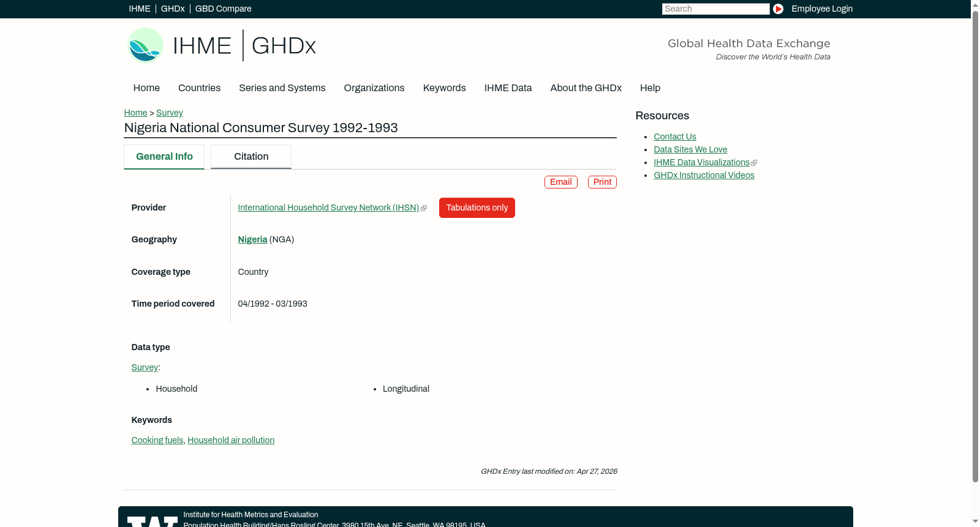Open About the GHDx menu item

(x=586, y=88)
